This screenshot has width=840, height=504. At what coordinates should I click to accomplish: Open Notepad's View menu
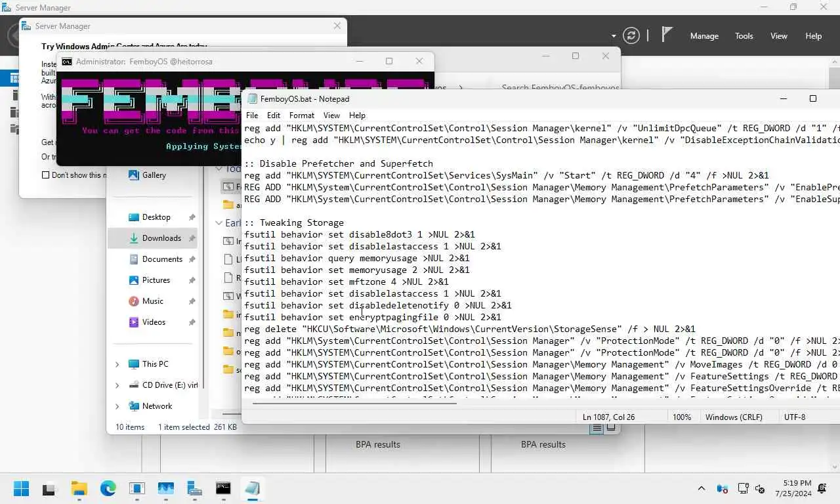pos(331,115)
